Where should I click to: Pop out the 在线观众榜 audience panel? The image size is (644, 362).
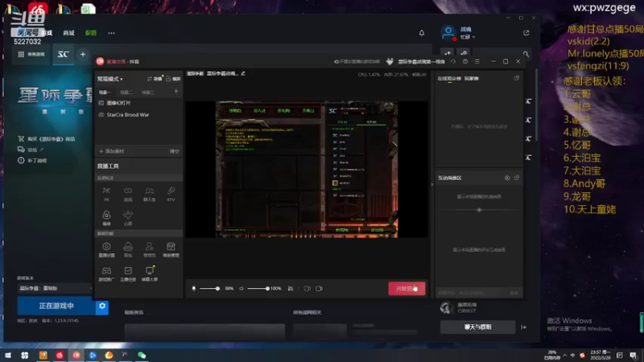[x=517, y=78]
